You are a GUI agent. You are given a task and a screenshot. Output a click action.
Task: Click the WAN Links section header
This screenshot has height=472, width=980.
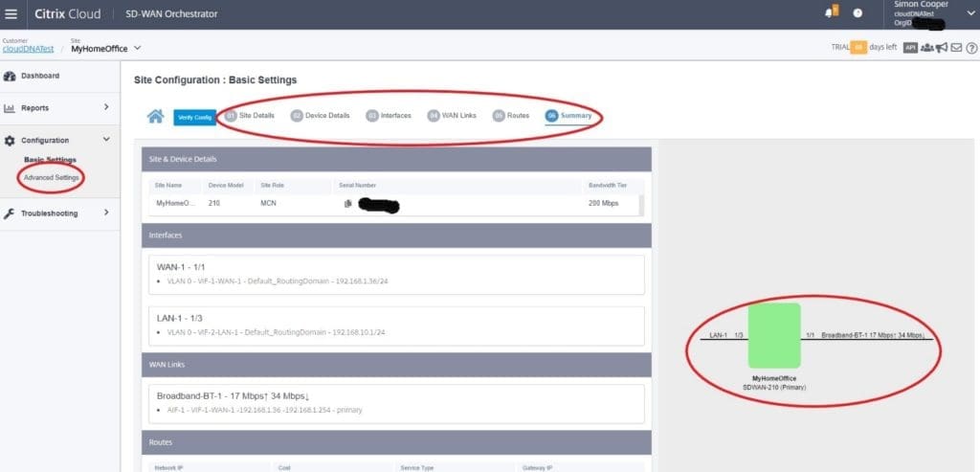click(396, 365)
